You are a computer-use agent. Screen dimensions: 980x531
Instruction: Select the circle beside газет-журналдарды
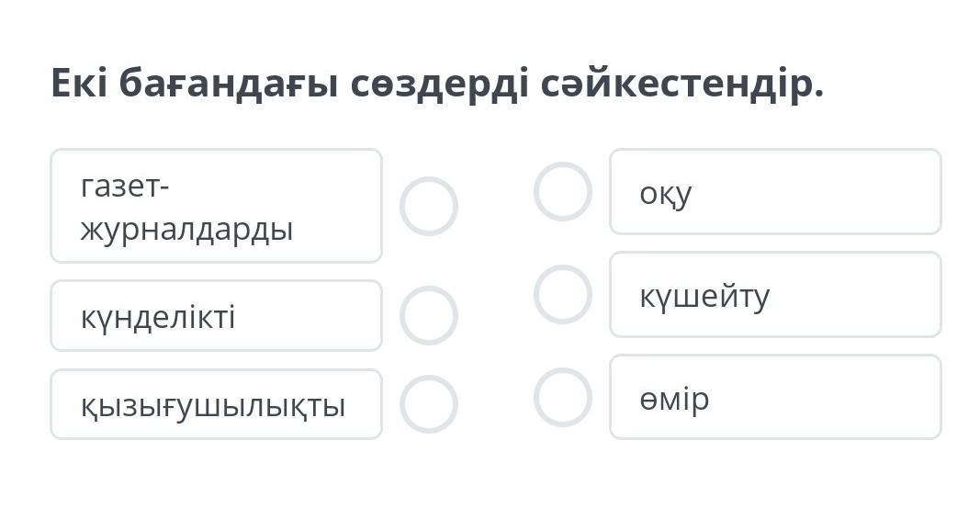click(428, 206)
